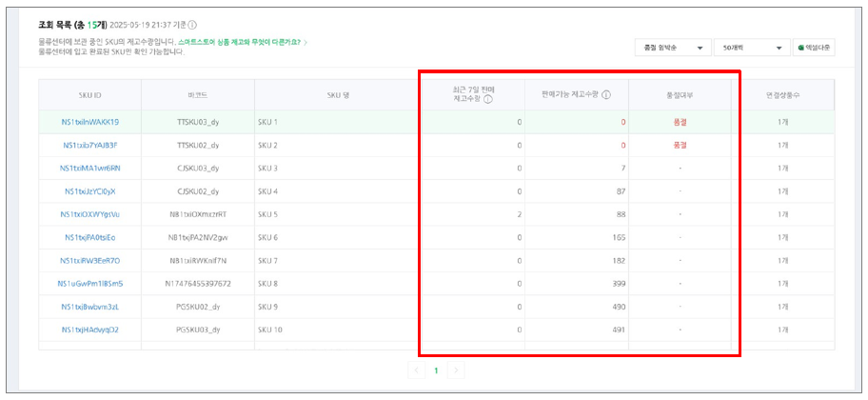Open SKU ID NS1txilnWAKK19 link
This screenshot has width=868, height=400.
(89, 122)
